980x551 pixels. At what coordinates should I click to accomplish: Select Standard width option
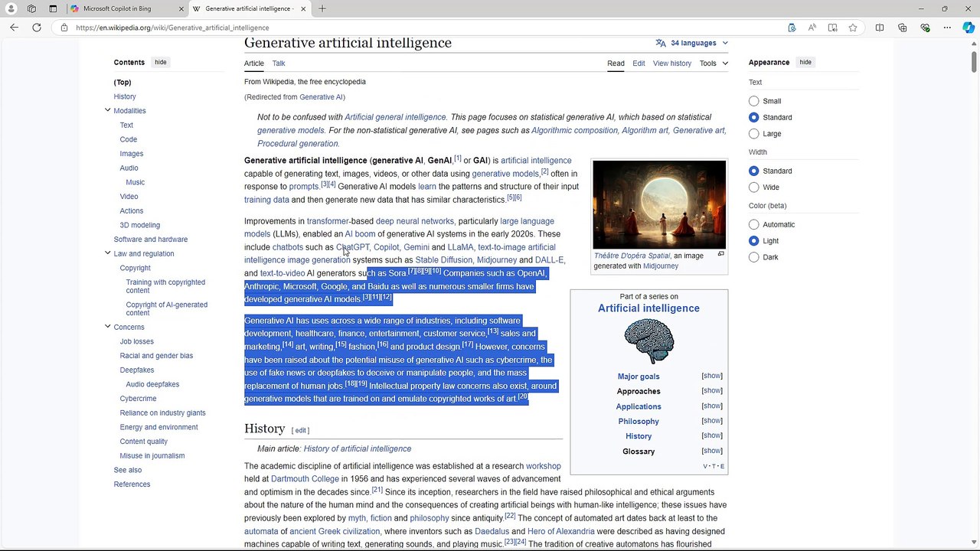pos(754,171)
